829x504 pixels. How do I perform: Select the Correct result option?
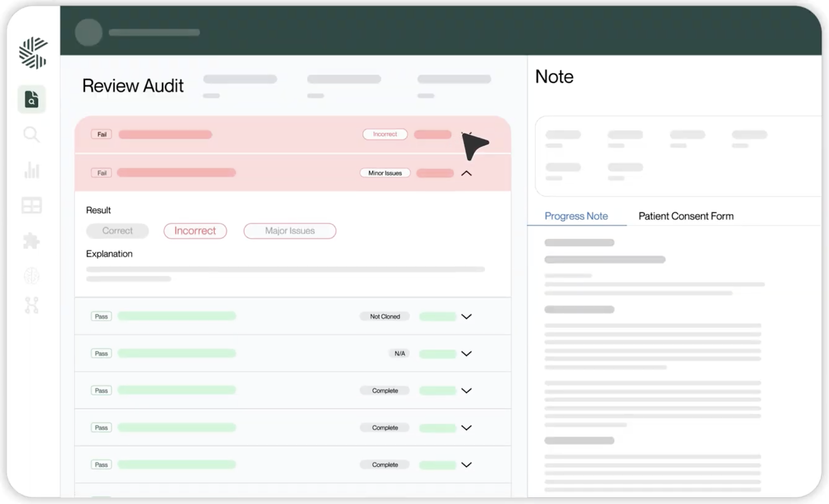click(x=118, y=231)
